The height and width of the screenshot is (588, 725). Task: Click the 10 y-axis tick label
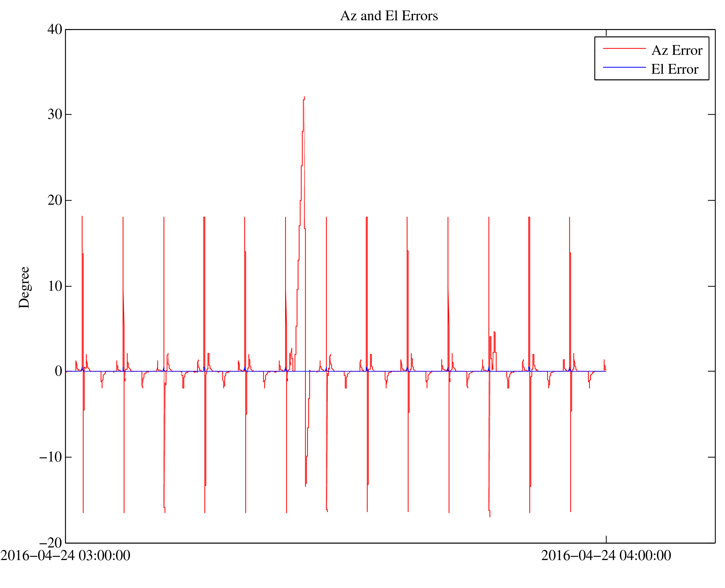point(55,286)
